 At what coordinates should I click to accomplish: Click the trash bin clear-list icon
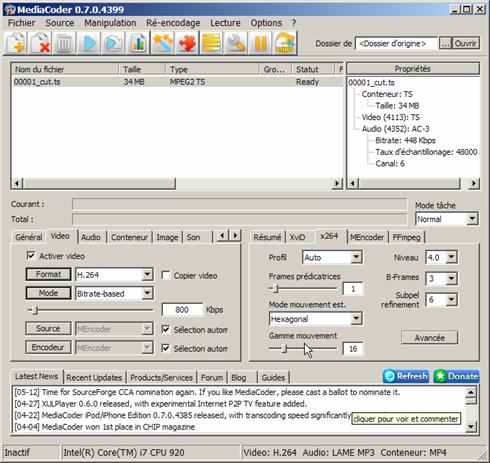[x=64, y=43]
